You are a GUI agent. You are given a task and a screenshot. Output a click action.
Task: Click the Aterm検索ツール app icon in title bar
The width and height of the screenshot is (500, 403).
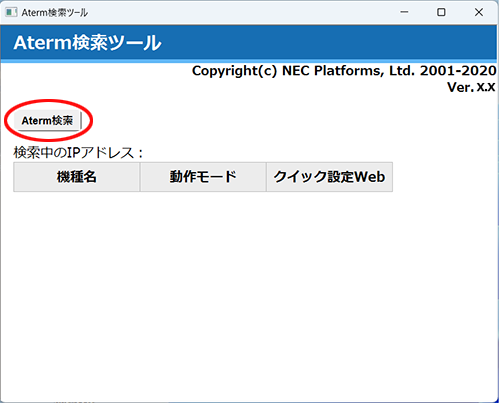coord(11,12)
